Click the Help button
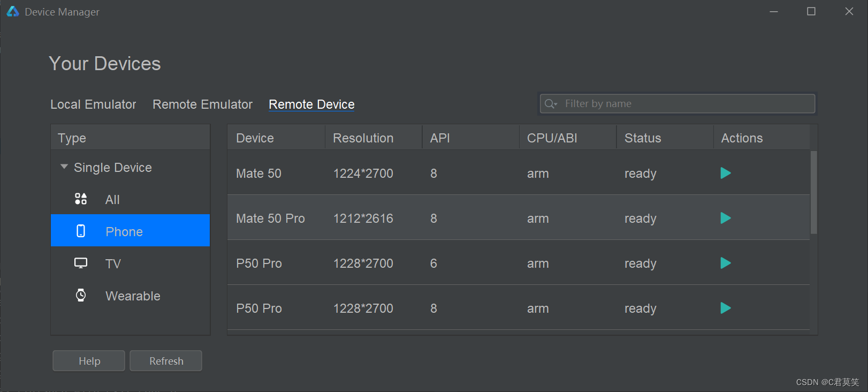 click(89, 361)
